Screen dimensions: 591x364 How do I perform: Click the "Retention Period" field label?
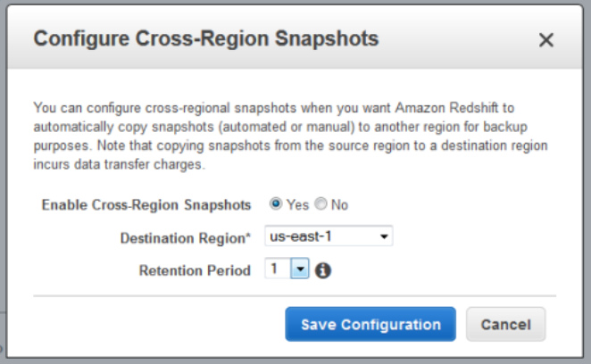pyautogui.click(x=195, y=270)
